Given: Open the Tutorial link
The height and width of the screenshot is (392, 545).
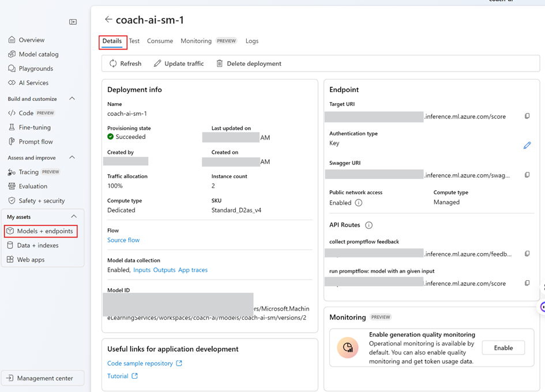Looking at the screenshot, I should 122,376.
